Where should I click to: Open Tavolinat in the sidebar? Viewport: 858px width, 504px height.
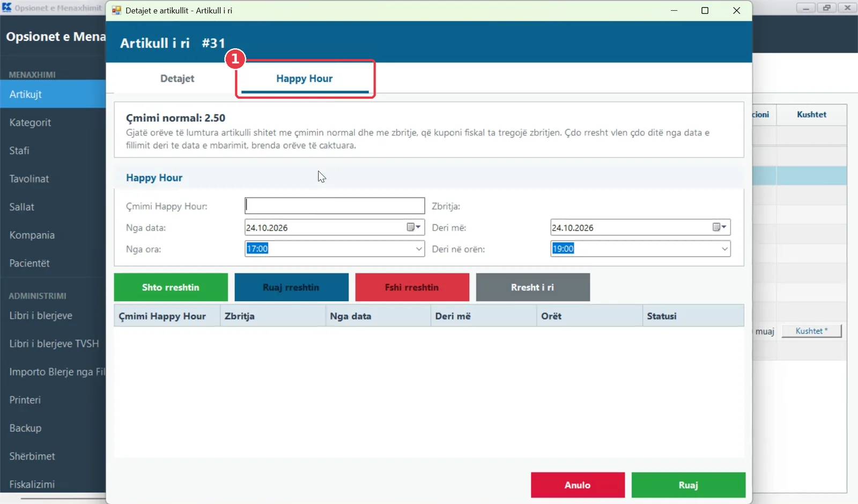pyautogui.click(x=53, y=179)
